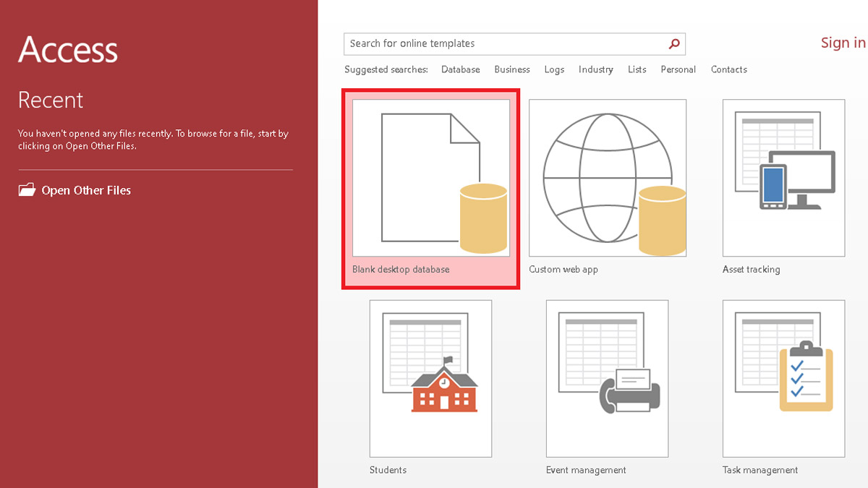Start the Task management template
The width and height of the screenshot is (868, 488).
(x=783, y=377)
